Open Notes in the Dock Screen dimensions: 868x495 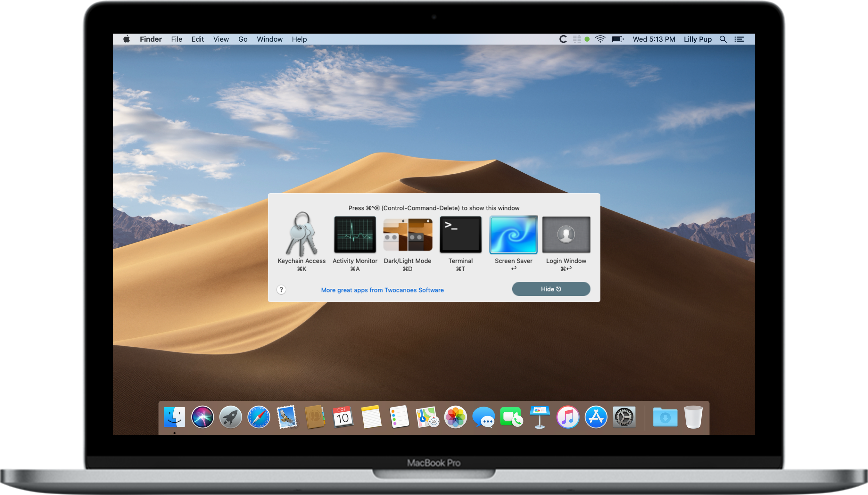pos(371,417)
